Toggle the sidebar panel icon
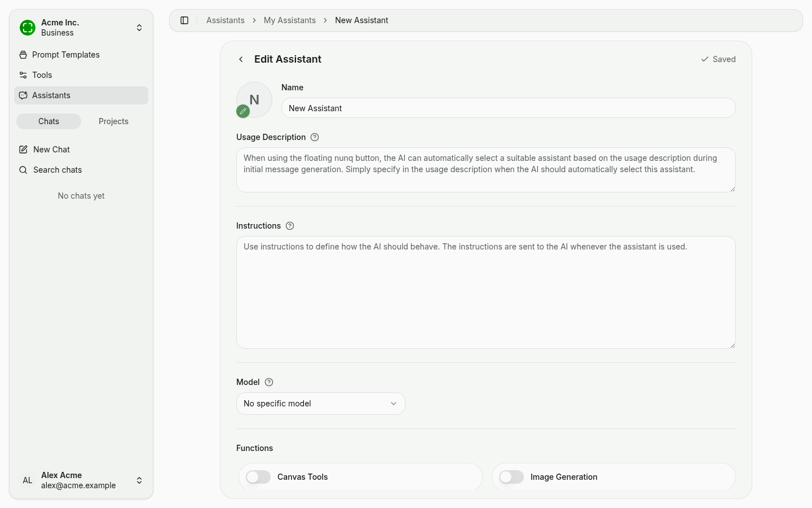Screen dimensions: 812x508 [x=184, y=20]
